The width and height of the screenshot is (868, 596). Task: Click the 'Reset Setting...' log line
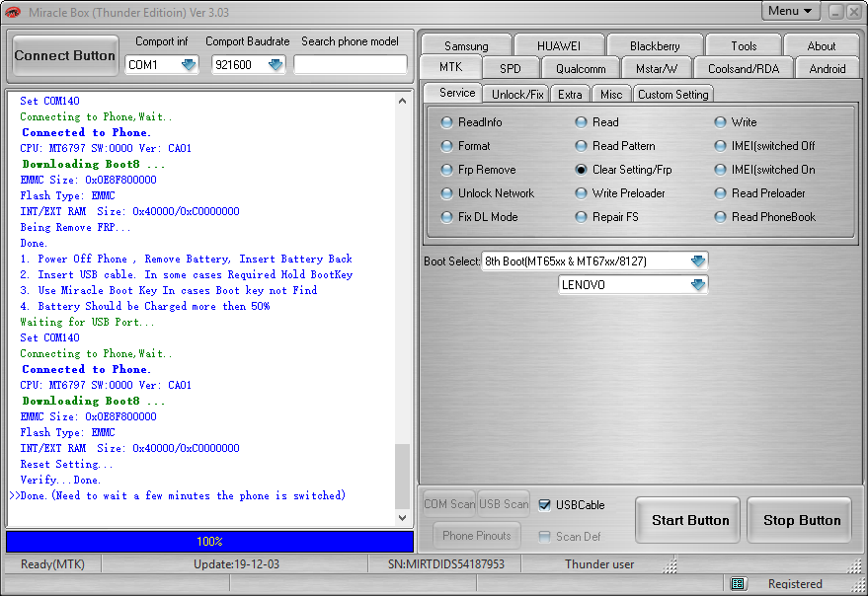point(66,465)
